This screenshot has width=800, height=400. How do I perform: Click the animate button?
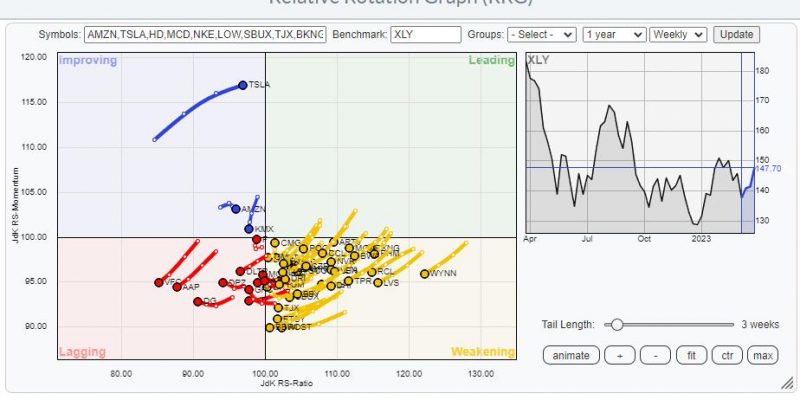point(570,355)
